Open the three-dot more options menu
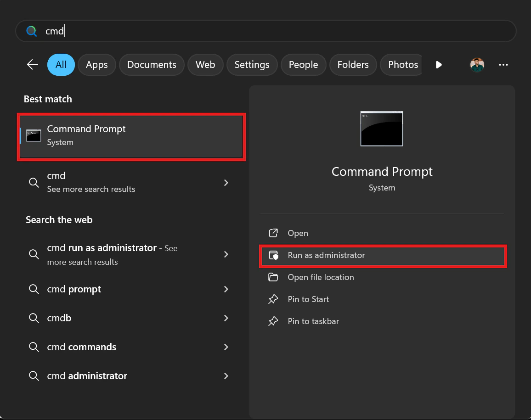 pos(503,65)
